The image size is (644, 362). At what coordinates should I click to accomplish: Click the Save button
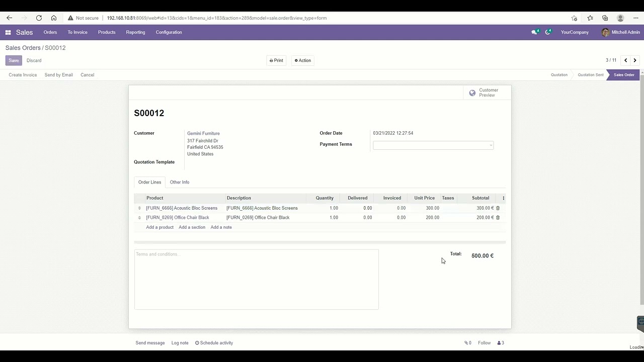click(x=14, y=60)
